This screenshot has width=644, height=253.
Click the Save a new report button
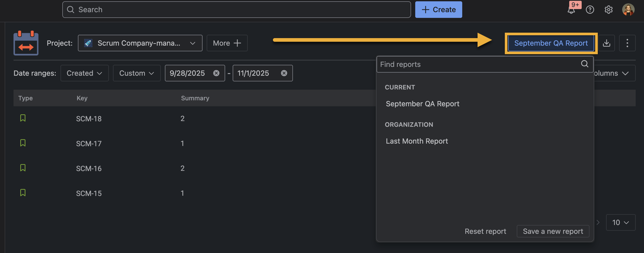[x=553, y=231]
